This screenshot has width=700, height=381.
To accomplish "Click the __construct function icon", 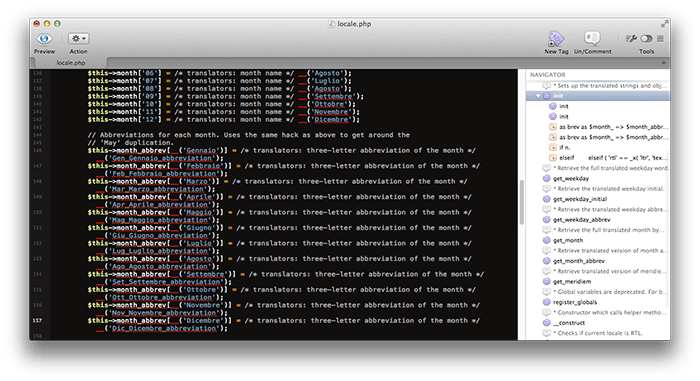I will point(546,322).
